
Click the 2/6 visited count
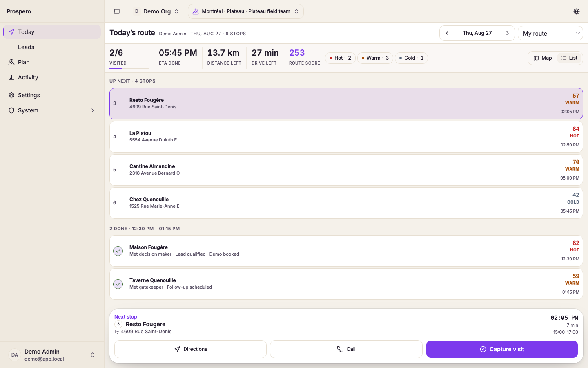[x=116, y=53]
